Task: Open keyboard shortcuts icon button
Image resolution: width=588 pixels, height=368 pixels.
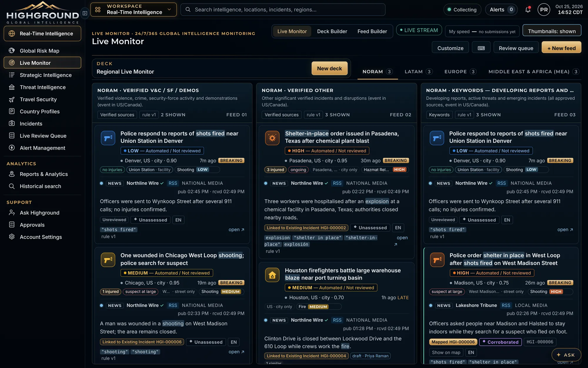Action: point(481,48)
